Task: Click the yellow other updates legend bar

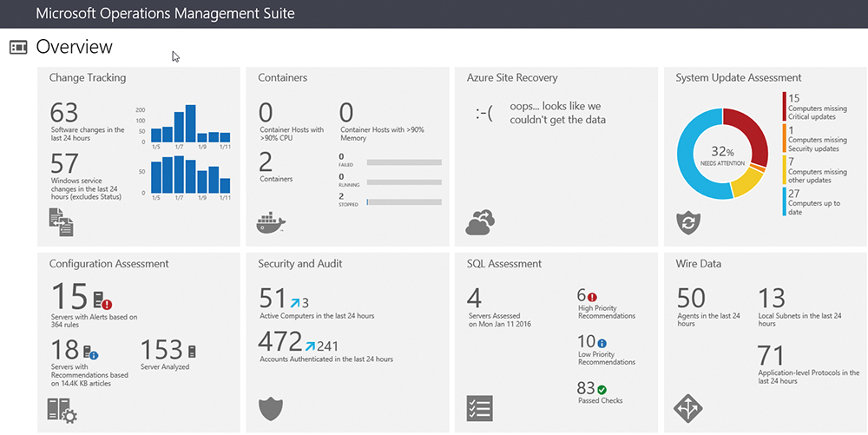Action: tap(785, 170)
